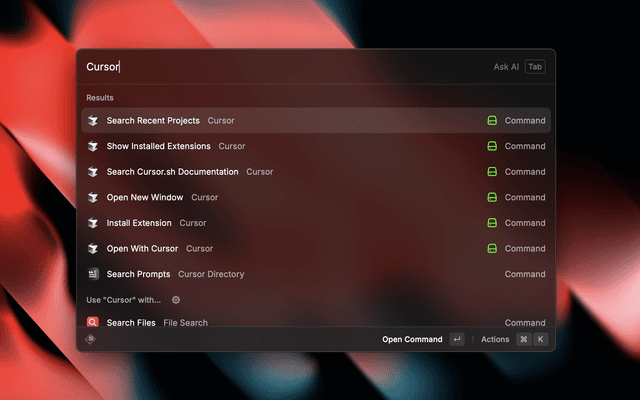Click the Cursor icon beside Show Installed Extensions
Screen dimensions: 640x400
(x=93, y=146)
